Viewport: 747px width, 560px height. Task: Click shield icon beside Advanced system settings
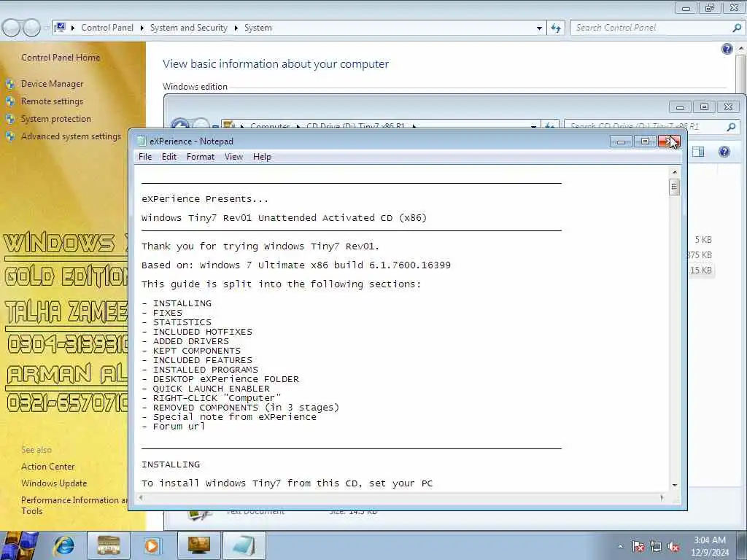10,136
